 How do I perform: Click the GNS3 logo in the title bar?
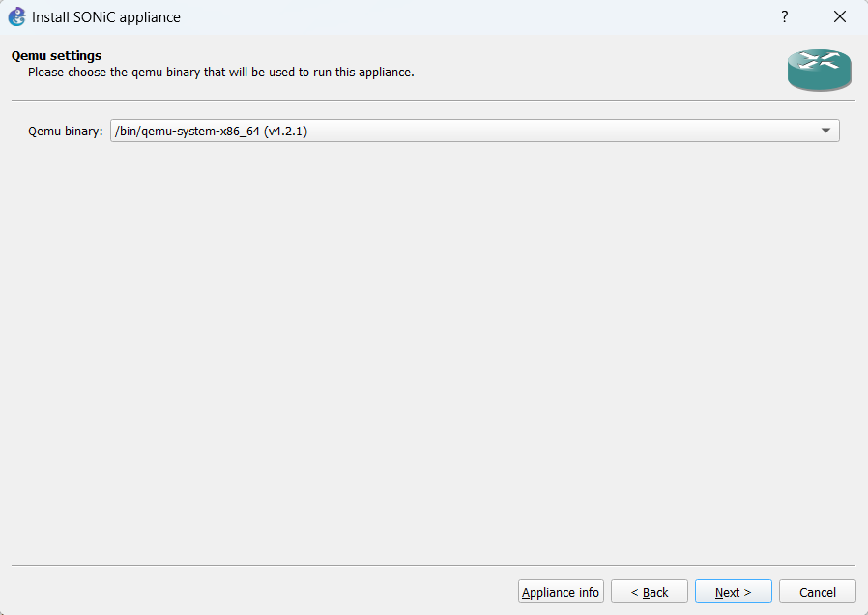click(x=16, y=16)
